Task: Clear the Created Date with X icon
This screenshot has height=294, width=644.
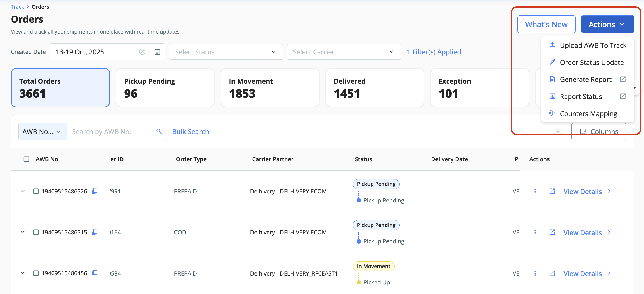Action: pyautogui.click(x=142, y=52)
